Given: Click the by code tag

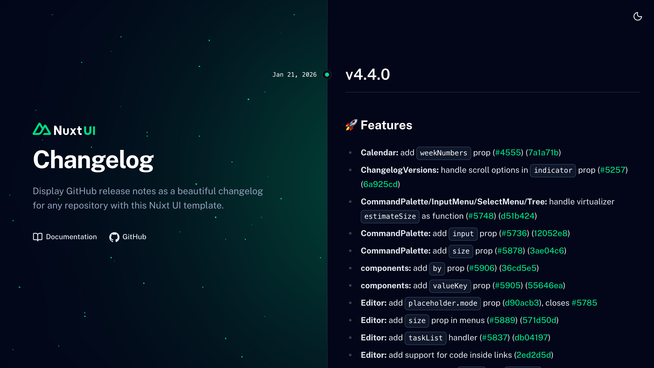Looking at the screenshot, I should [x=437, y=269].
